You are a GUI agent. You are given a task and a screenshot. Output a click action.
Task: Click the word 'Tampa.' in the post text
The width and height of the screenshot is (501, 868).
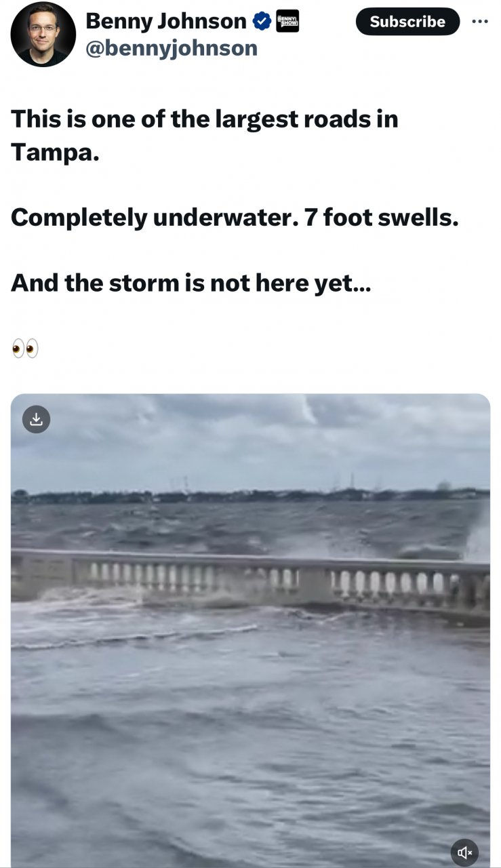pyautogui.click(x=55, y=153)
